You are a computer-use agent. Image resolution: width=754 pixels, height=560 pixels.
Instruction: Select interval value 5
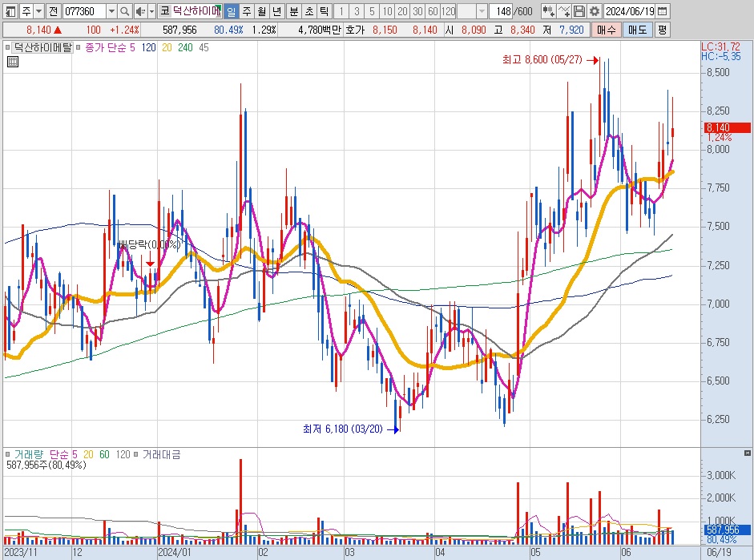[x=372, y=11]
